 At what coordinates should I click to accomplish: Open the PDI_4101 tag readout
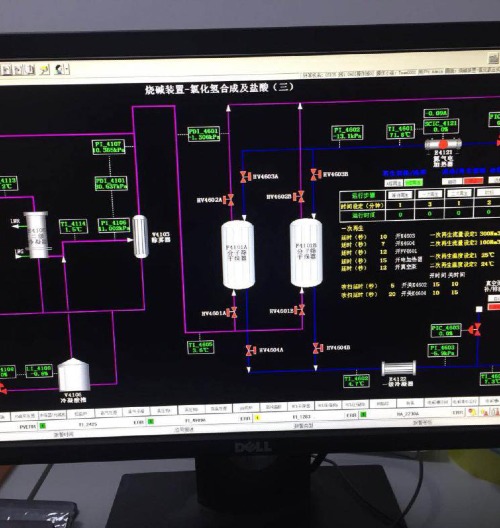[x=111, y=183]
